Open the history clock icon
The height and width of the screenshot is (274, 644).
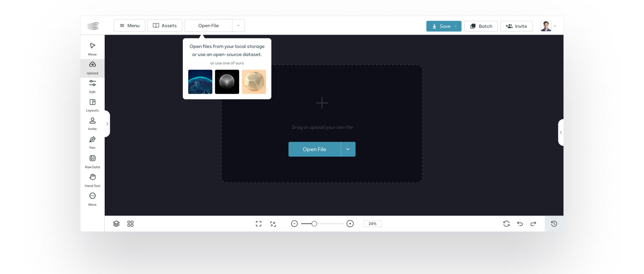tap(554, 224)
